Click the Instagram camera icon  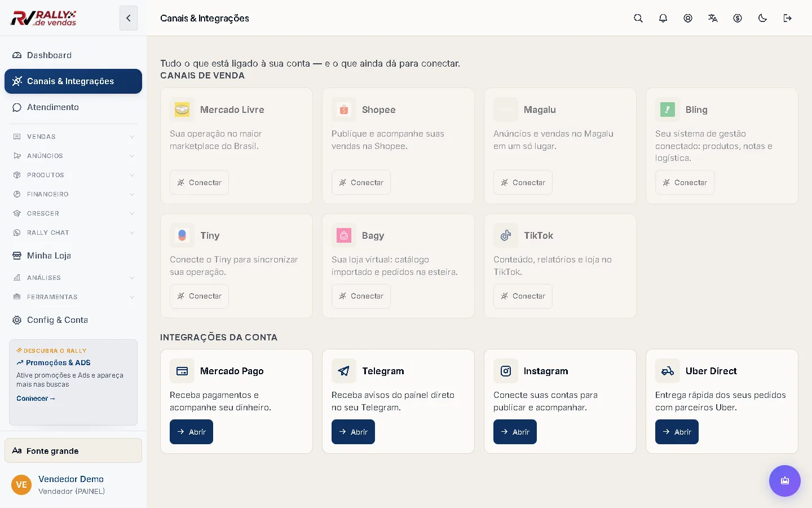[506, 371]
